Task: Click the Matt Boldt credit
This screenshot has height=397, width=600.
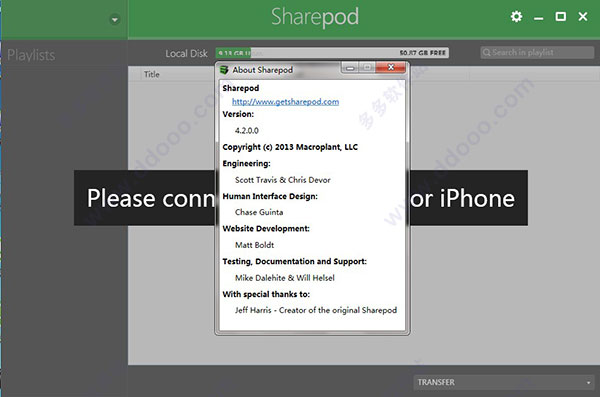Action: point(254,245)
